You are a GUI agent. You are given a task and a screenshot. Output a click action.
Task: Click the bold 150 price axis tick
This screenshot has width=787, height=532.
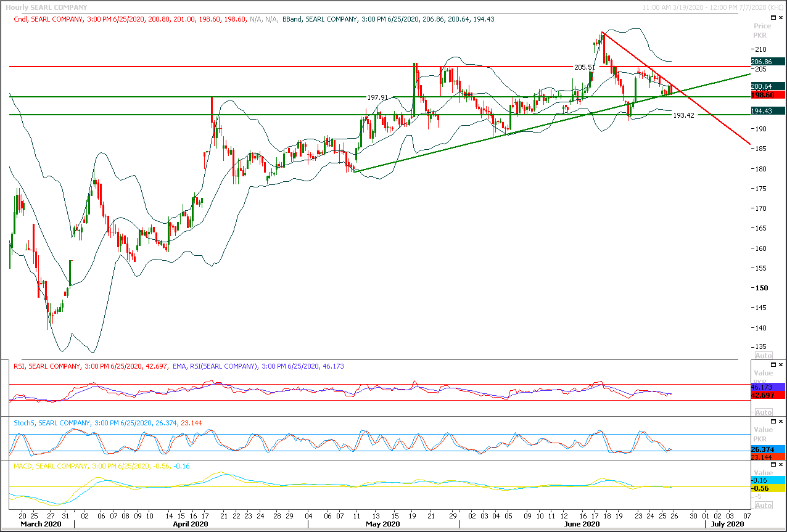(x=762, y=288)
